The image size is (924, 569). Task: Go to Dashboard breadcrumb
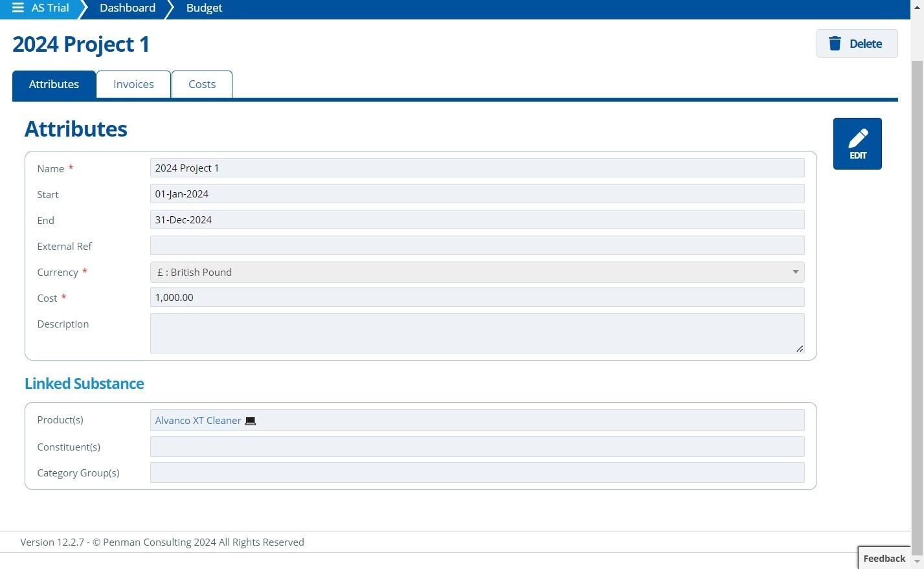tap(128, 8)
